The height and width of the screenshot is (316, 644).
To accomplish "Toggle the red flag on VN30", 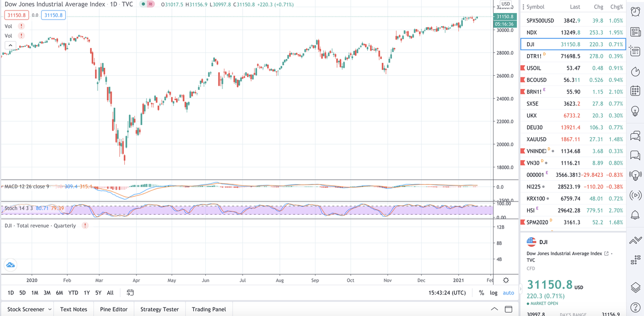I will 523,163.
